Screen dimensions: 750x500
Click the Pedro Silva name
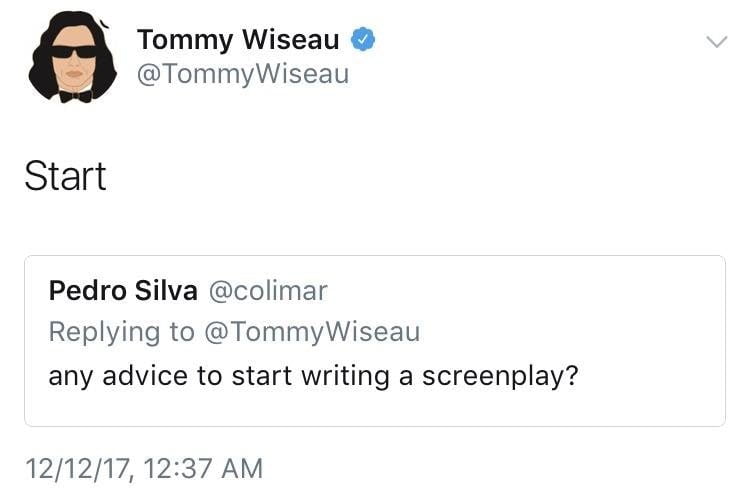[x=123, y=291]
